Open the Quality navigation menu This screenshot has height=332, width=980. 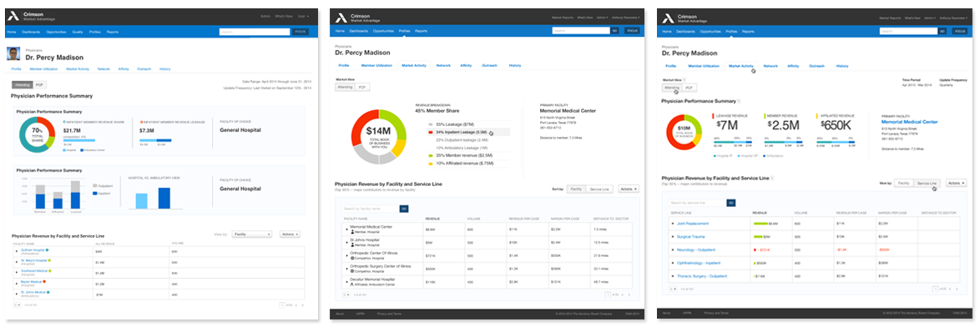click(78, 31)
